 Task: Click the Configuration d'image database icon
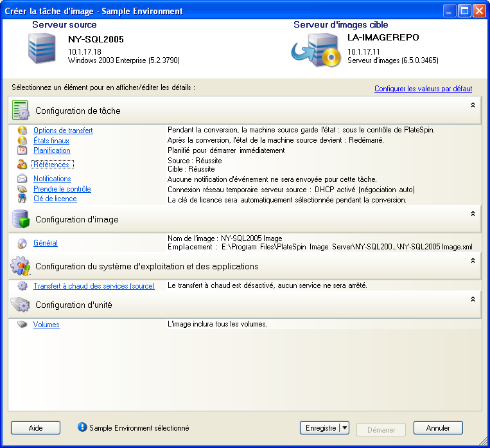pos(21,219)
